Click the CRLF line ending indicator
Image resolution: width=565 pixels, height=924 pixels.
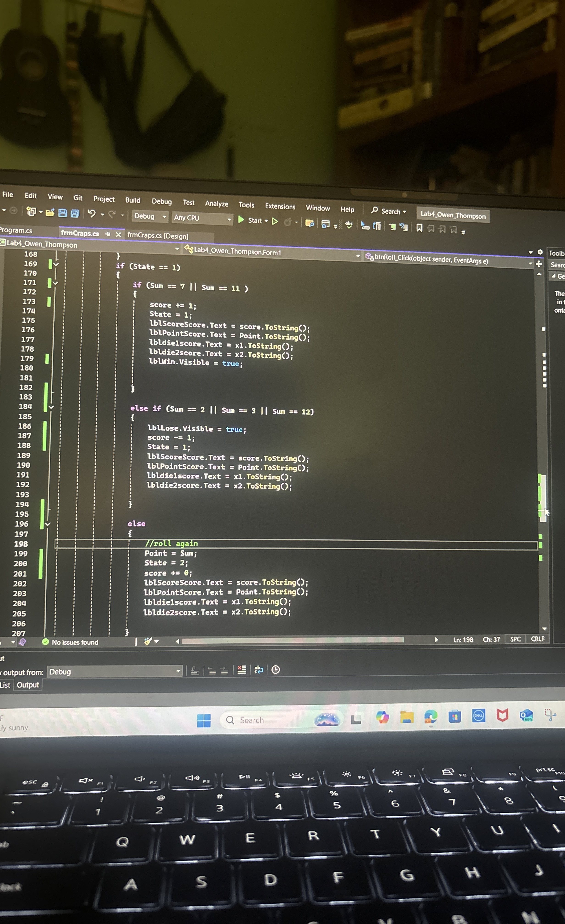(537, 639)
